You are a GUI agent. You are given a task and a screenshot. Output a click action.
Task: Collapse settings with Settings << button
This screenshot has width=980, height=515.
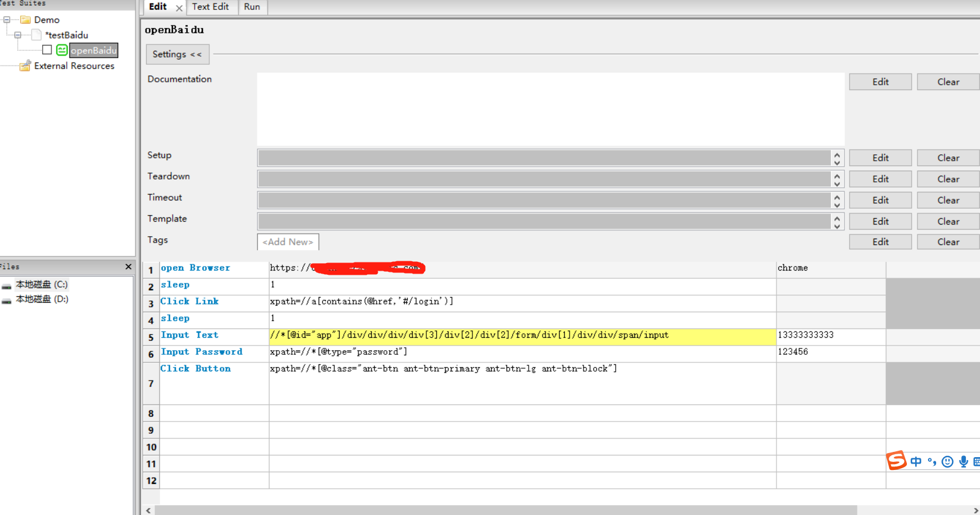pyautogui.click(x=177, y=54)
